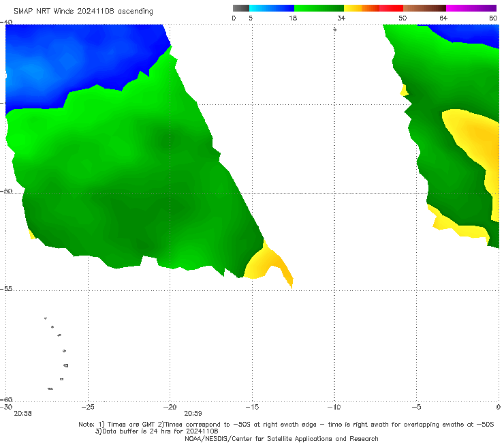Click the brown 50–64 color bar segment
The width and height of the screenshot is (504, 443).
pyautogui.click(x=424, y=8)
